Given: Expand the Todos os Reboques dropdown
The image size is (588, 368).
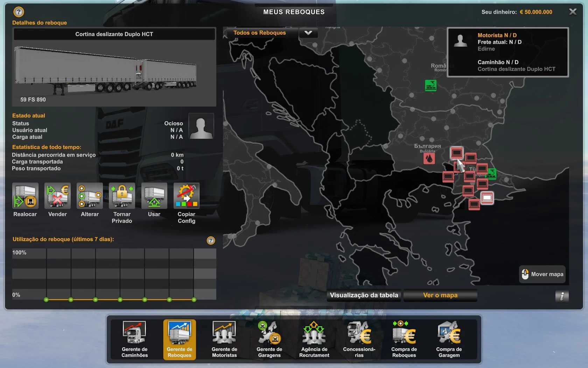Looking at the screenshot, I should point(308,33).
